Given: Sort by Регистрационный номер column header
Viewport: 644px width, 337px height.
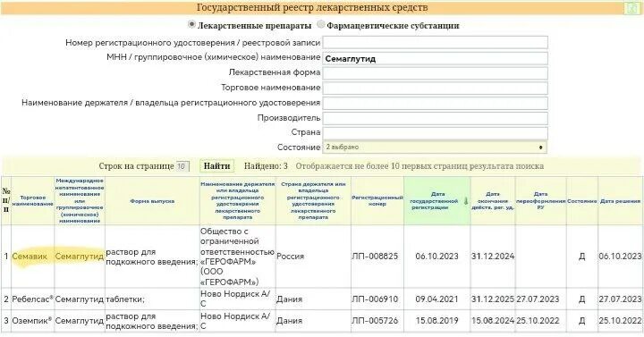Looking at the screenshot, I should tap(377, 201).
